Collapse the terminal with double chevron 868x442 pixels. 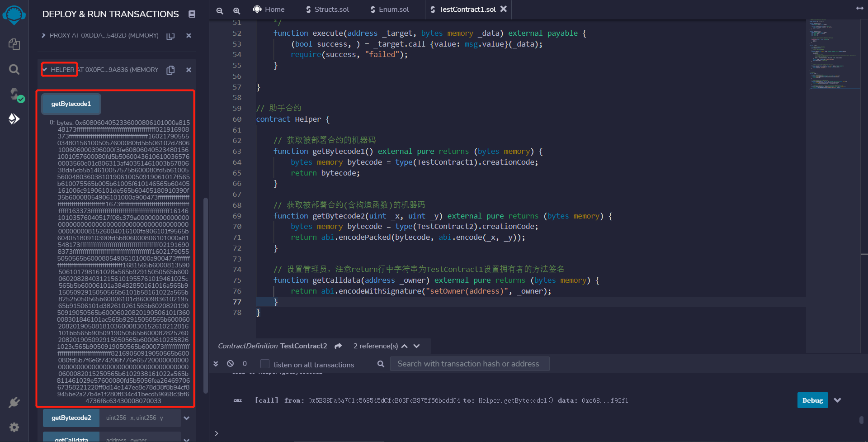pos(216,364)
